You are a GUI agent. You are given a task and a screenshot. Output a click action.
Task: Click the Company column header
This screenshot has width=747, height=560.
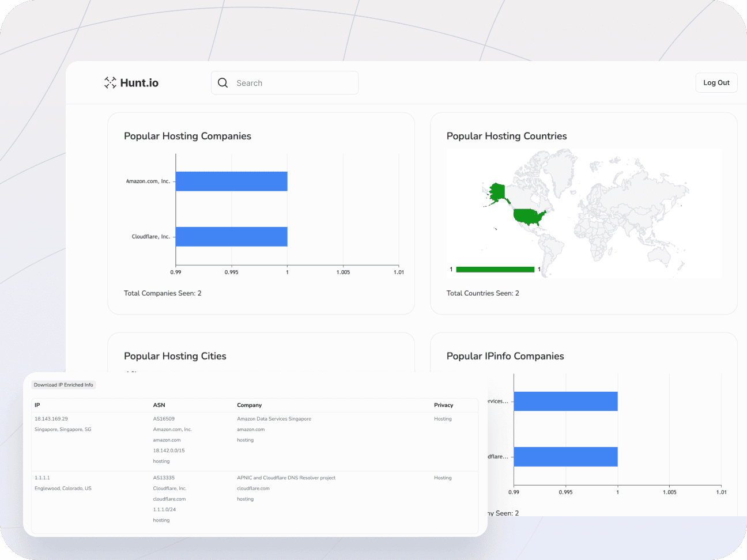[x=250, y=405]
